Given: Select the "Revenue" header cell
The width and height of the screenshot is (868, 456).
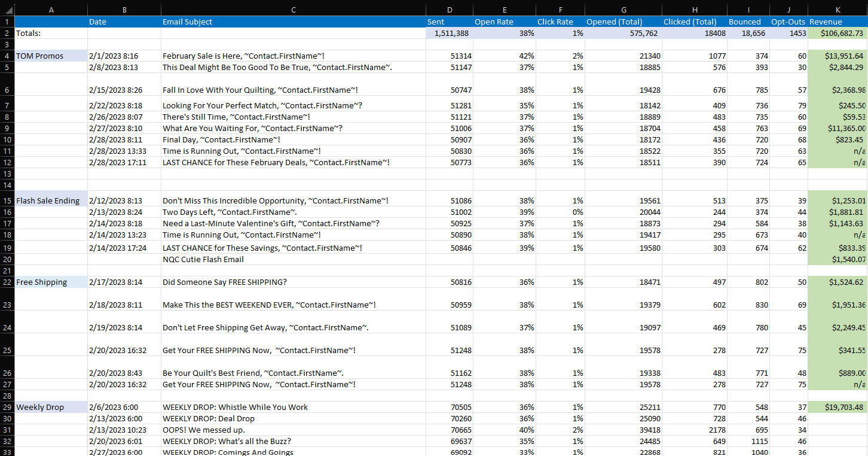Looking at the screenshot, I should click(837, 22).
